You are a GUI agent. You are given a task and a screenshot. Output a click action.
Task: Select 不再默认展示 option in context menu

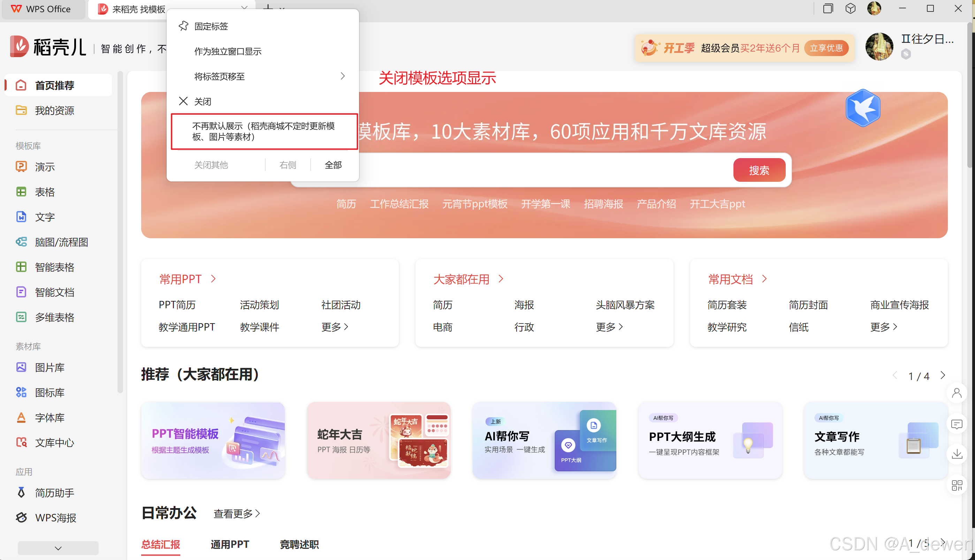point(264,131)
